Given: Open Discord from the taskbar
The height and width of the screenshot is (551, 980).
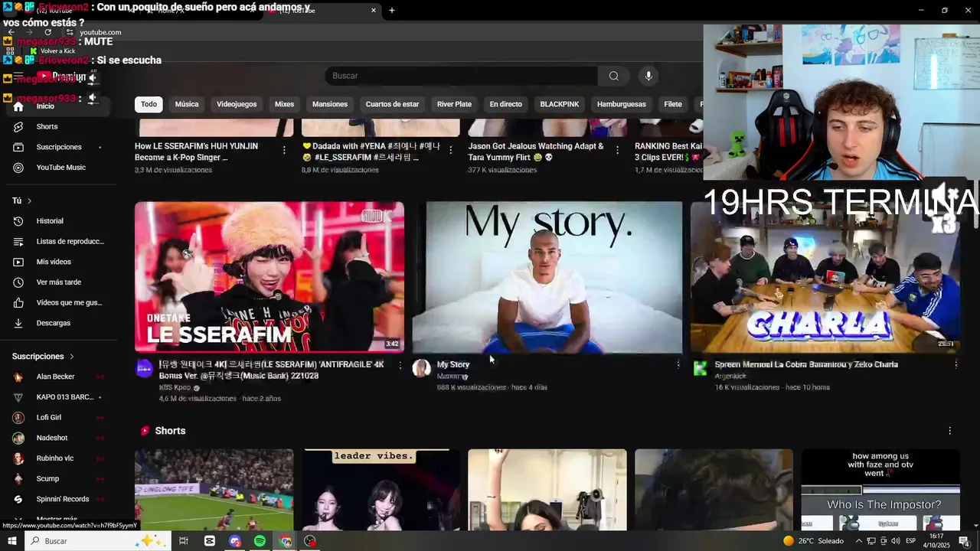Looking at the screenshot, I should click(x=235, y=541).
